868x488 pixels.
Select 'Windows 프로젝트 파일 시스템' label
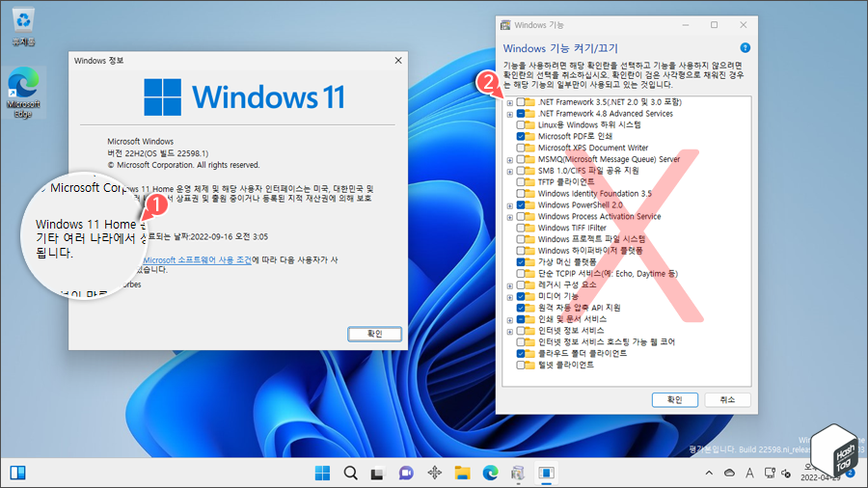pyautogui.click(x=592, y=239)
